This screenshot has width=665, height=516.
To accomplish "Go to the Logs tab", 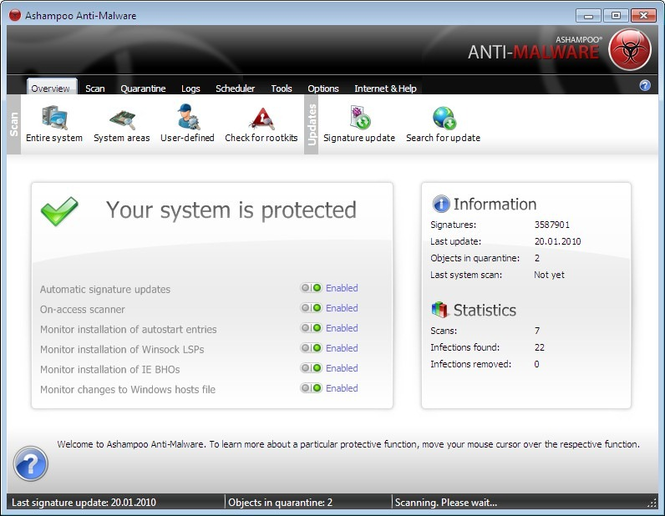I will click(x=190, y=88).
